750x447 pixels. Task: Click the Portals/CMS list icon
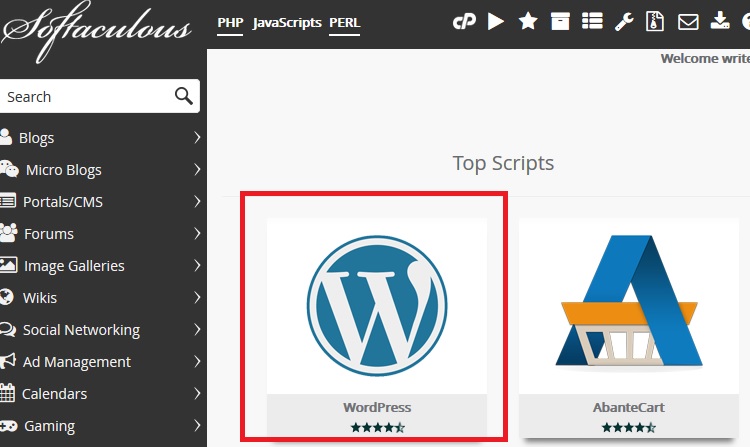(7, 201)
